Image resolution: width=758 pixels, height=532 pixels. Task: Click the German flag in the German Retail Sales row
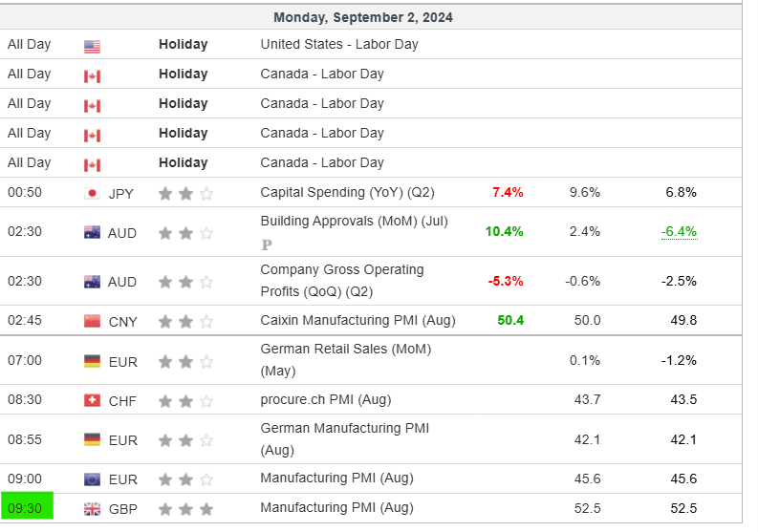(92, 361)
